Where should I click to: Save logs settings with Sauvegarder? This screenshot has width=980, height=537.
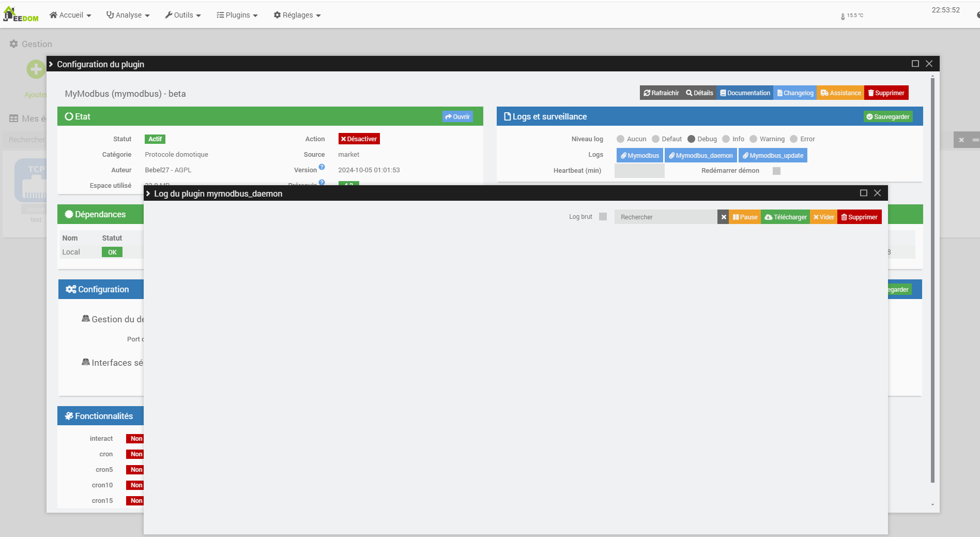click(x=888, y=117)
